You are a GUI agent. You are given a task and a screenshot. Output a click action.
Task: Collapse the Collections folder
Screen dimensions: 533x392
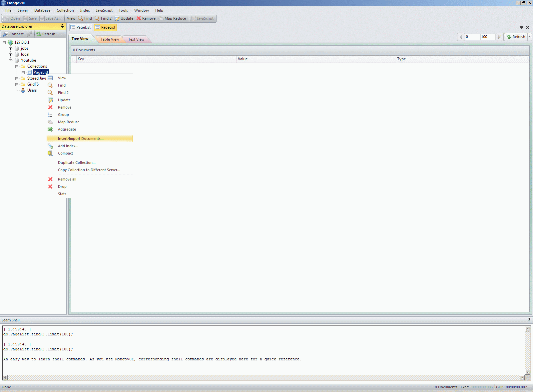tap(17, 67)
